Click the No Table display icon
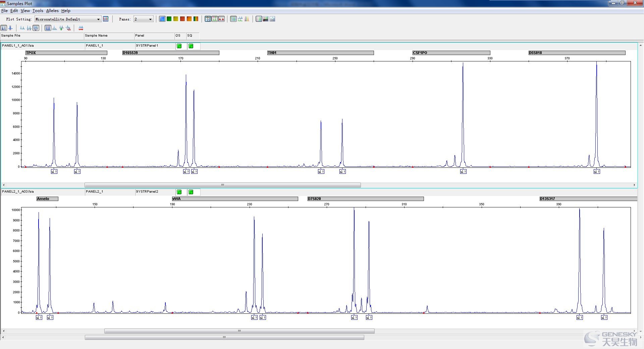 point(259,19)
